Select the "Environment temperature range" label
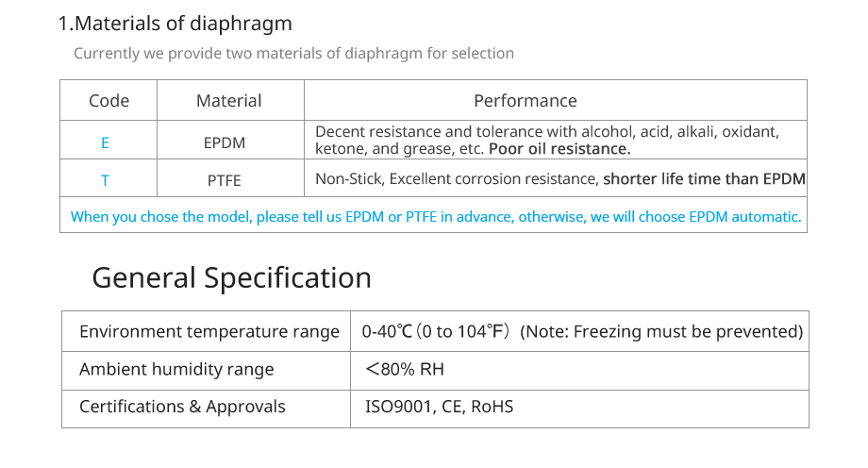The image size is (868, 468). 209,331
